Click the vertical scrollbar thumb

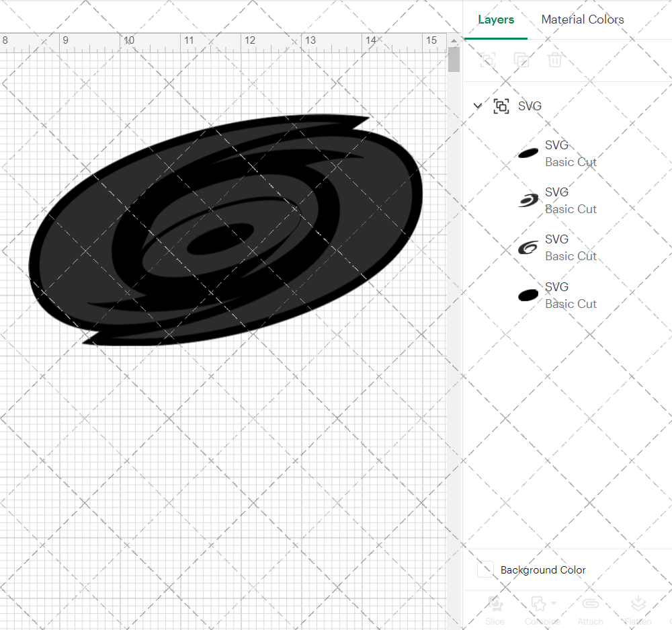click(x=454, y=59)
